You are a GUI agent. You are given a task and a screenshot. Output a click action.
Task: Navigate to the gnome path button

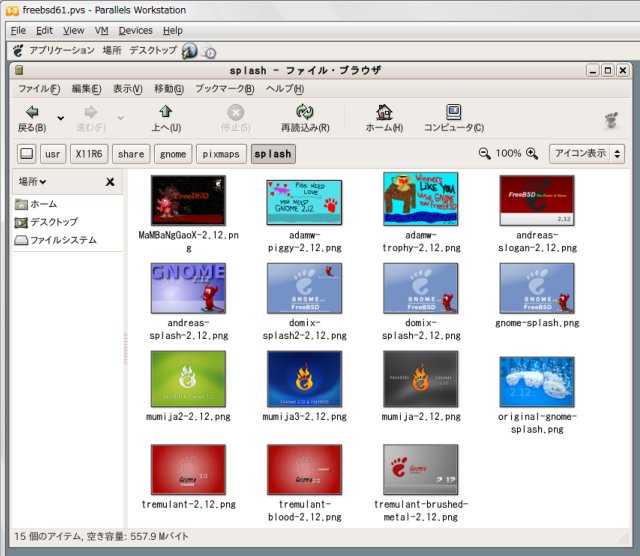tap(173, 154)
